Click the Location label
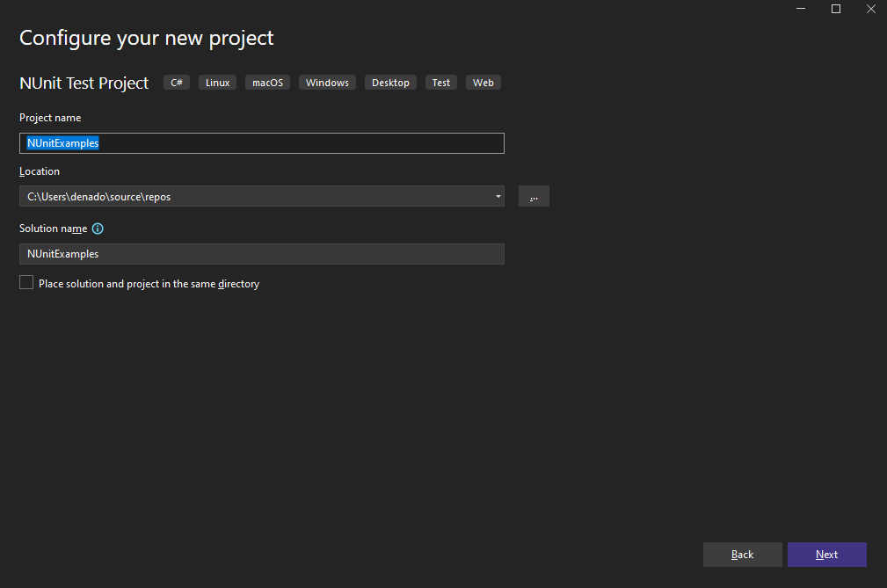887x588 pixels. [39, 171]
